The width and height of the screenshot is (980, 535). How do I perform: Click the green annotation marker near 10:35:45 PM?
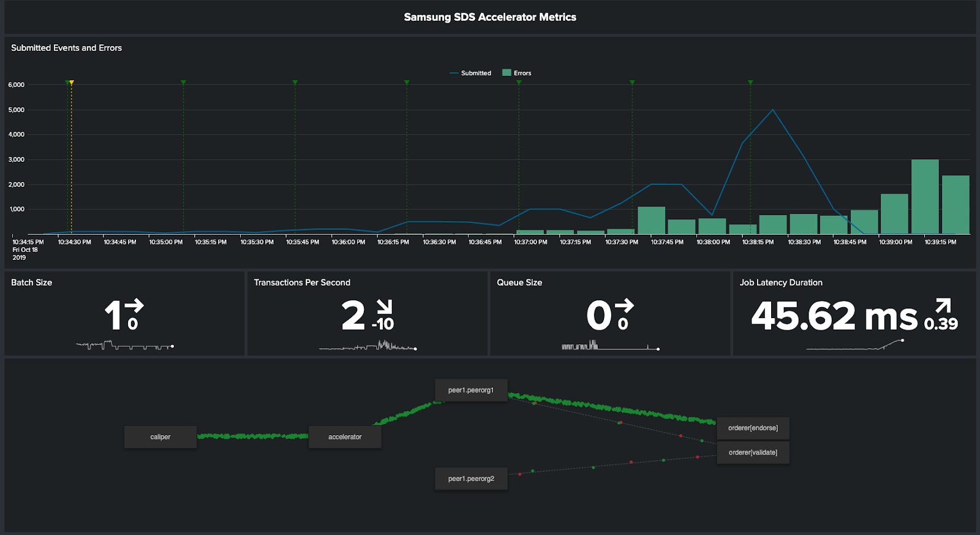point(295,82)
